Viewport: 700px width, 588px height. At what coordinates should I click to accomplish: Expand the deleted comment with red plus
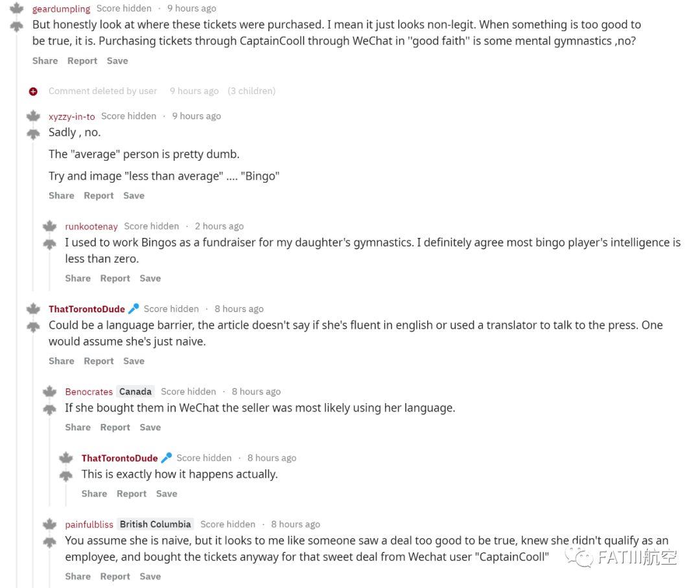[33, 91]
